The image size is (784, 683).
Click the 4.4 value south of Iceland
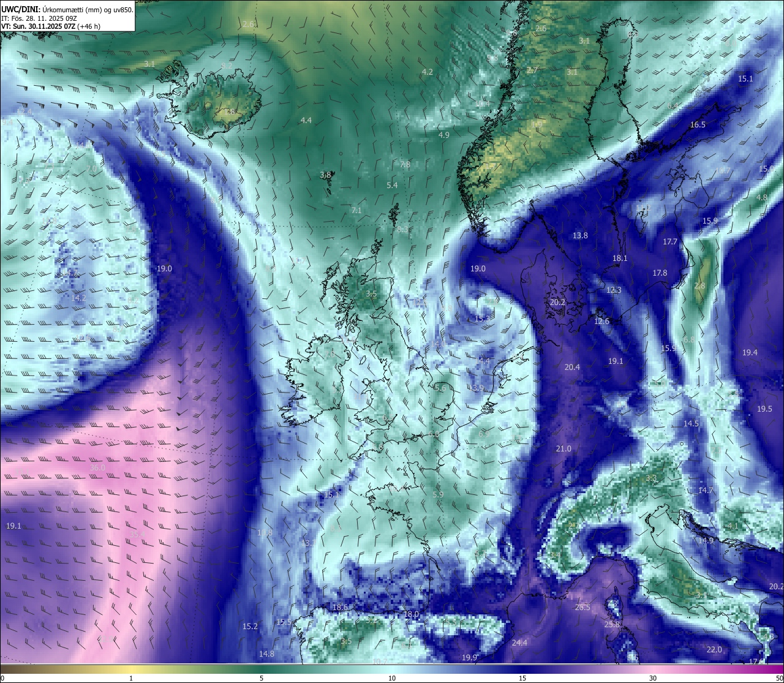click(x=306, y=120)
